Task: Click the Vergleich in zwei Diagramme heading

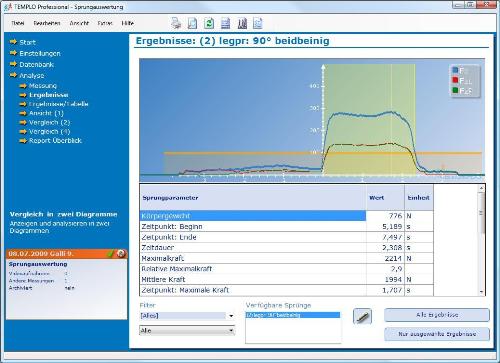Action: 63,214
